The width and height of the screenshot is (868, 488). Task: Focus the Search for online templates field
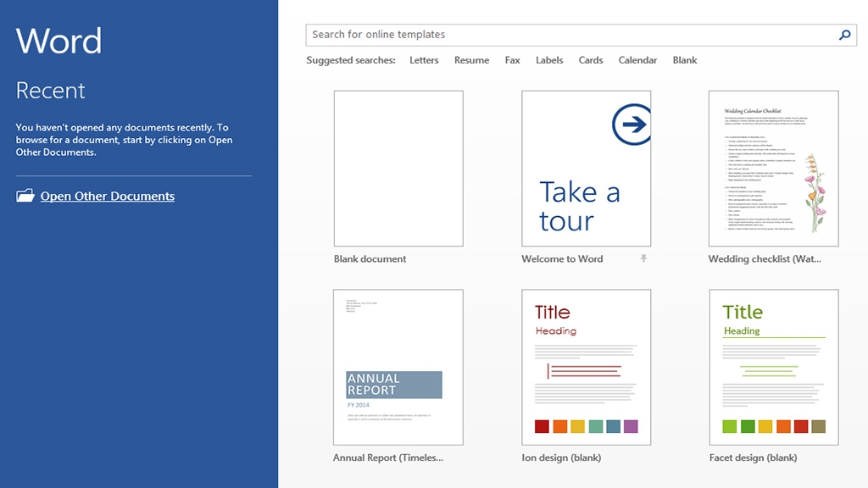(x=581, y=35)
